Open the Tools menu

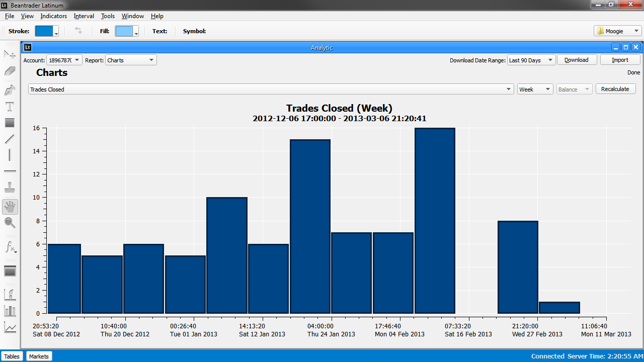coord(108,16)
